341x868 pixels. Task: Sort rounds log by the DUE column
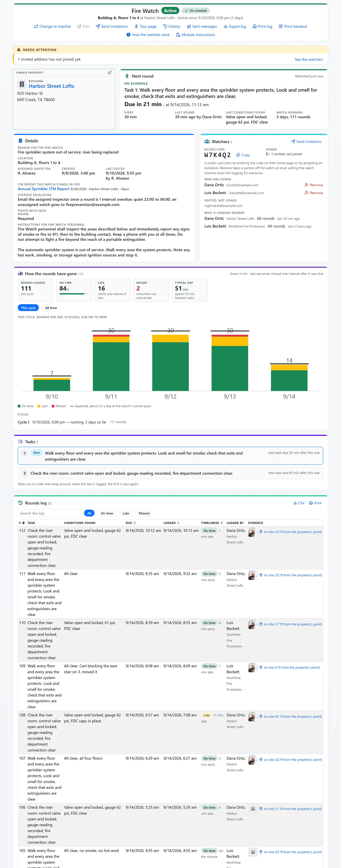[x=131, y=523]
